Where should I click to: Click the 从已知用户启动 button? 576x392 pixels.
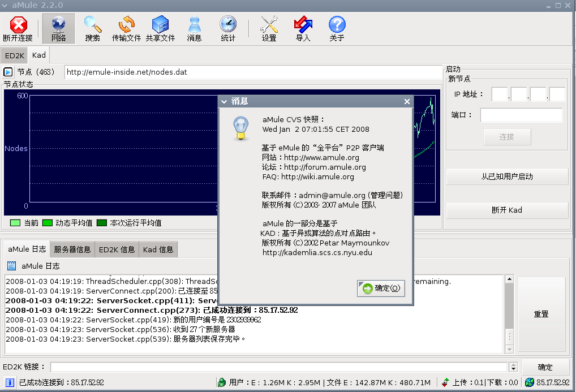coord(507,176)
